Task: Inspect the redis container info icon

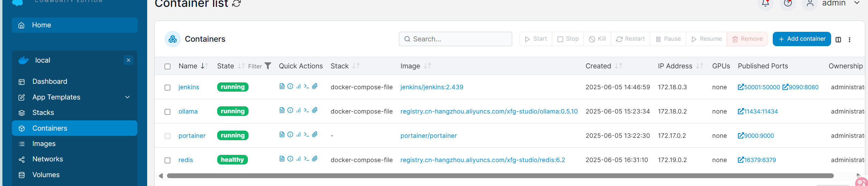Action: pos(290,159)
